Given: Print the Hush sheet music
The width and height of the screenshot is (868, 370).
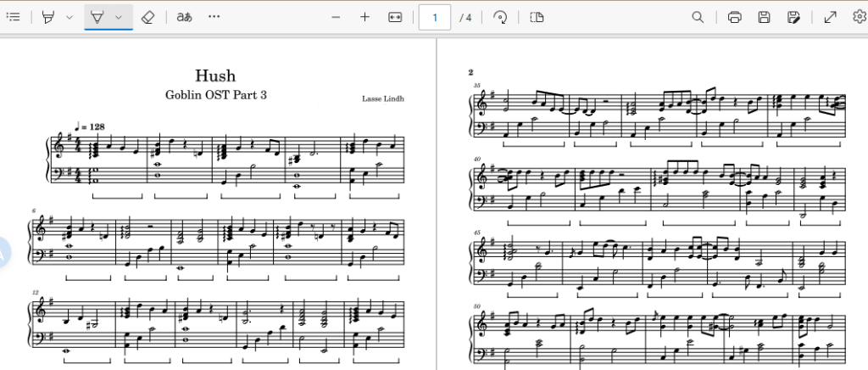Looking at the screenshot, I should tap(735, 17).
